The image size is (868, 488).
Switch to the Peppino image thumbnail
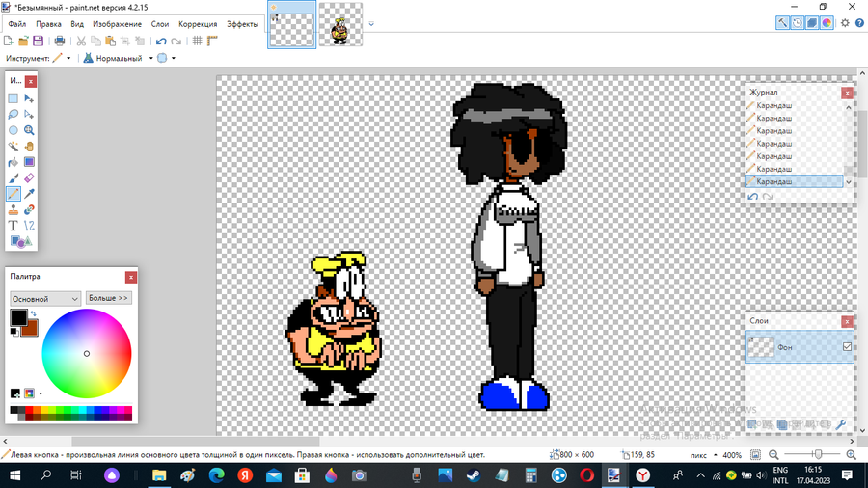tap(340, 25)
